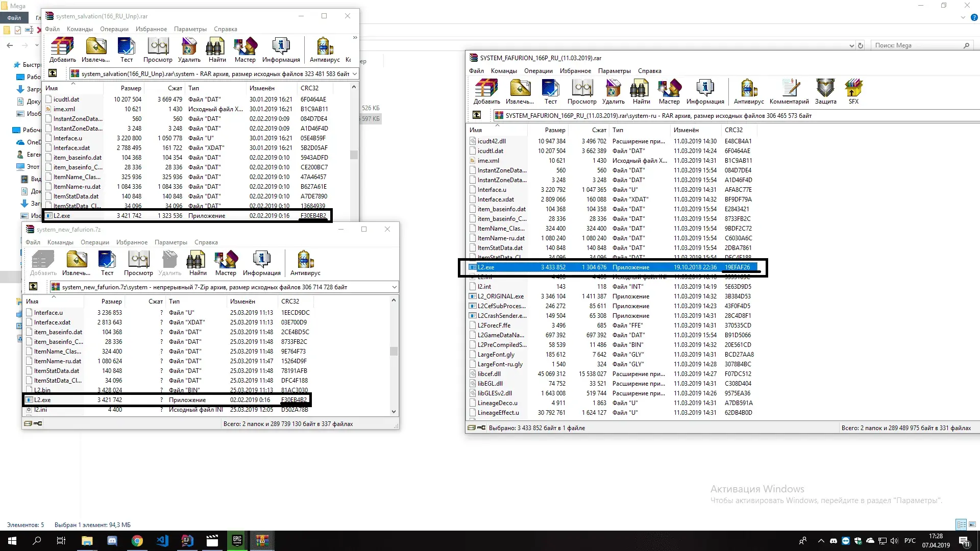Sort by CRC32 column in SYSTEM_FAFURION window
980x551 pixels.
739,130
